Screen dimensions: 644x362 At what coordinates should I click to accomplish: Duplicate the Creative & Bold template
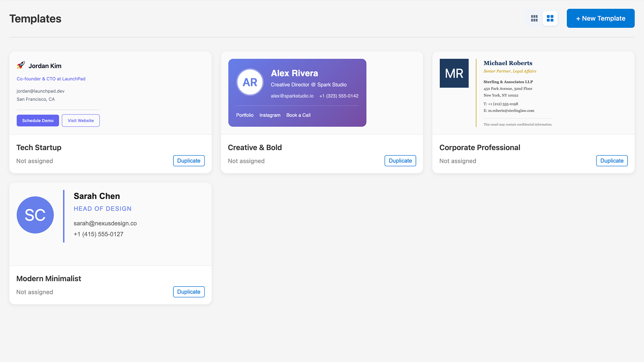(x=400, y=161)
